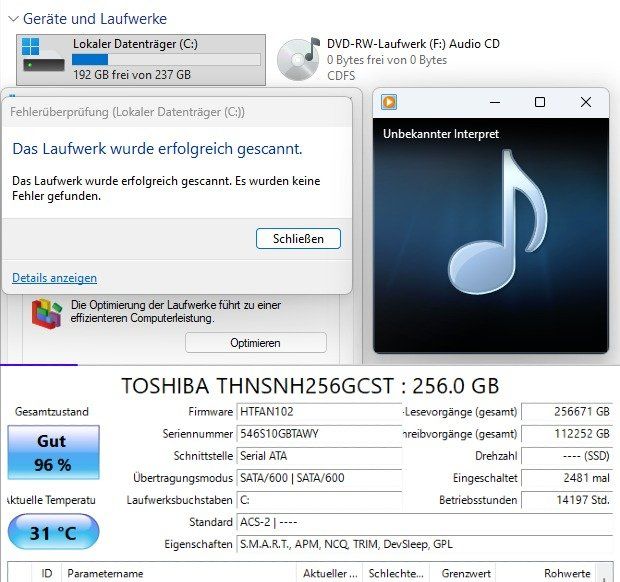The width and height of the screenshot is (620, 582).
Task: Click the Drehzahl label
Action: click(x=496, y=456)
